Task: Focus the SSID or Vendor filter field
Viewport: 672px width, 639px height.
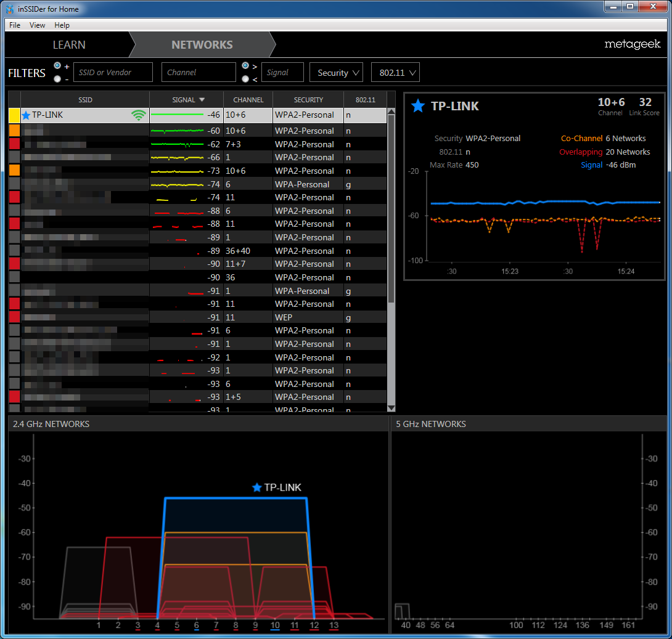Action: point(113,72)
